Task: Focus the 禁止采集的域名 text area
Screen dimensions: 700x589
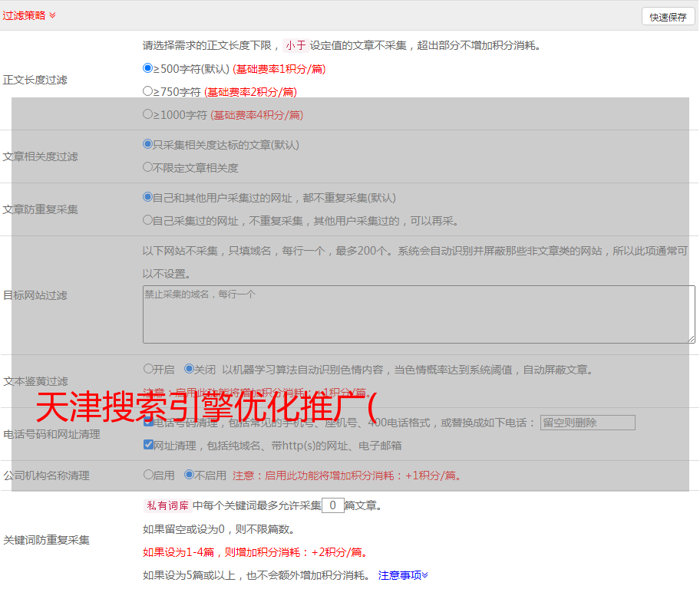Action: coord(418,314)
